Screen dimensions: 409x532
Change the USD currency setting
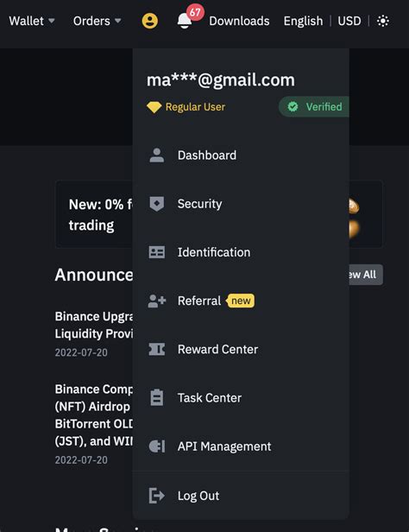pos(349,21)
